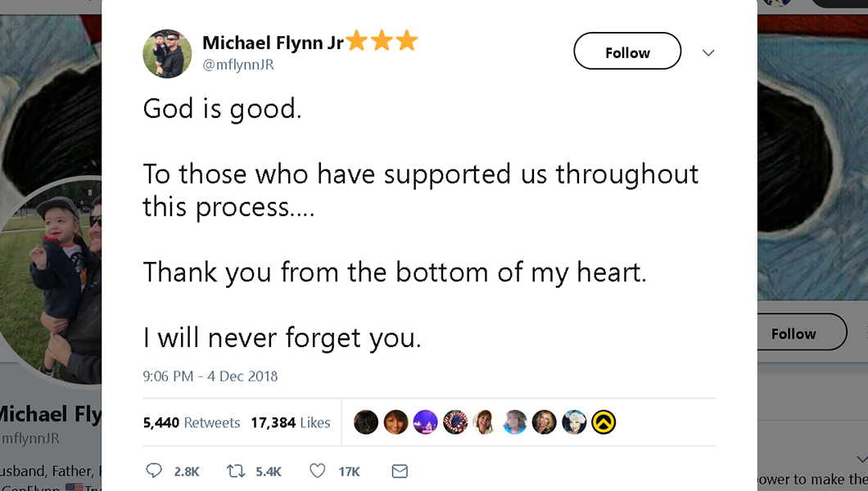This screenshot has width=868, height=491.
Task: Open the purple stage-lit liker avatar
Action: [x=426, y=422]
